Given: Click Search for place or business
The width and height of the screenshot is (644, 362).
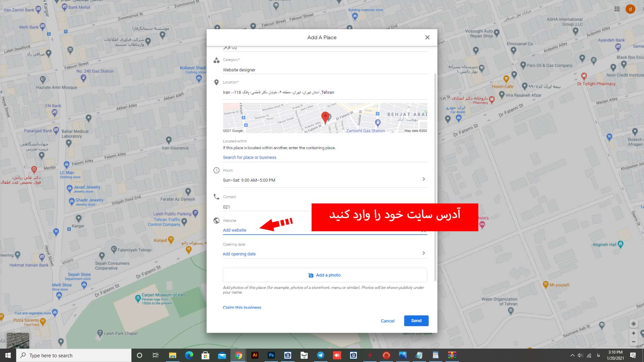Looking at the screenshot, I should coord(250,157).
